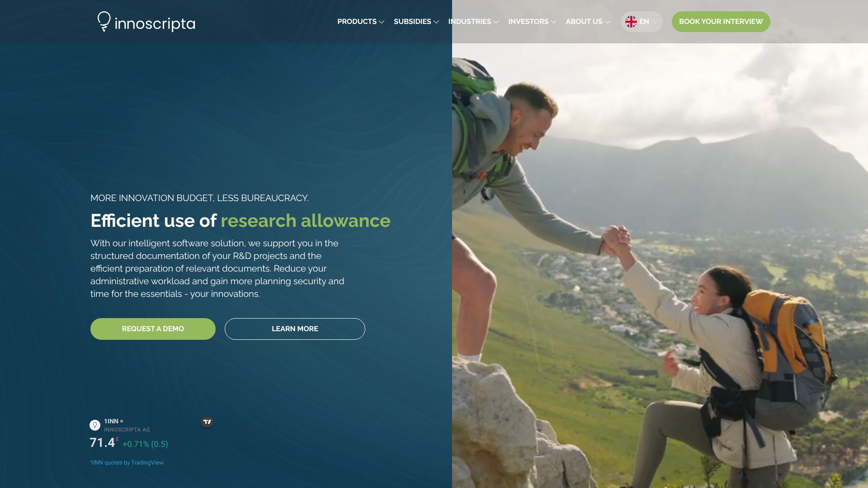The image size is (868, 488).
Task: Click the 1INN stock ticker lightbulb icon
Action: click(x=95, y=425)
